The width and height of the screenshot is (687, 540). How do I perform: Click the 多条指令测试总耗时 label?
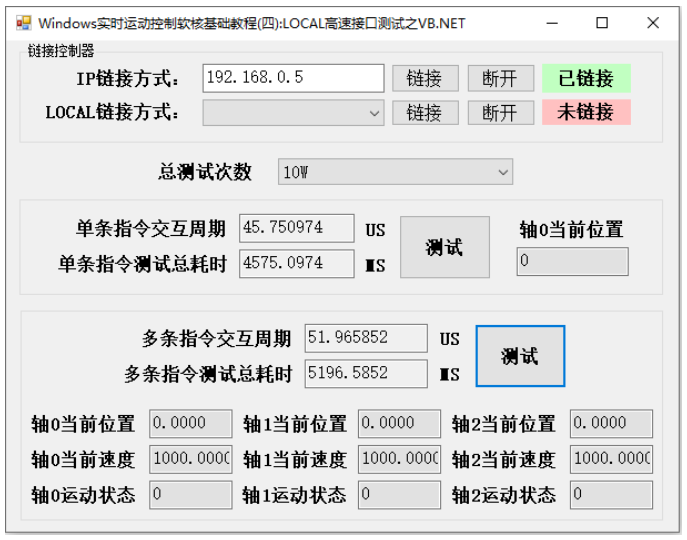click(208, 374)
